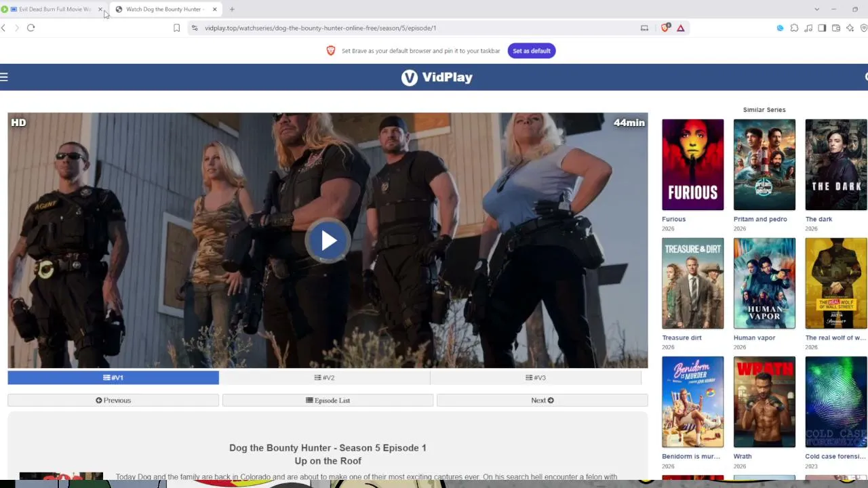Open the Furious poster thumbnail
This screenshot has width=868, height=488.
(692, 165)
